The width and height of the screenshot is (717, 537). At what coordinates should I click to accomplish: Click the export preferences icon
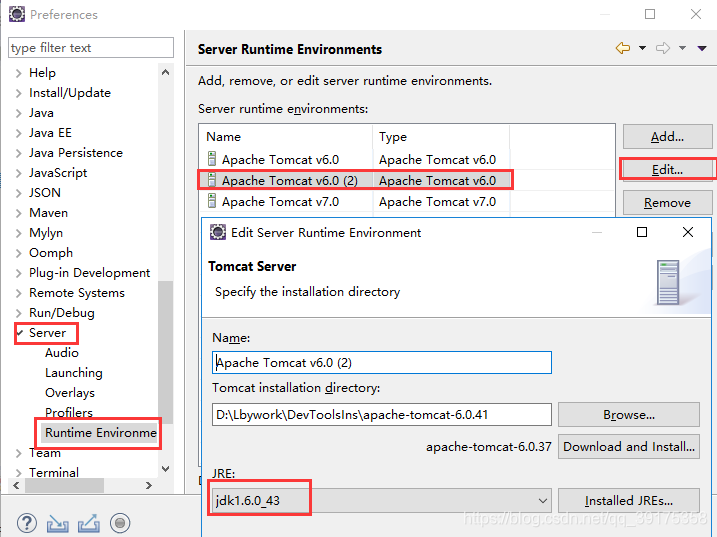(x=89, y=523)
